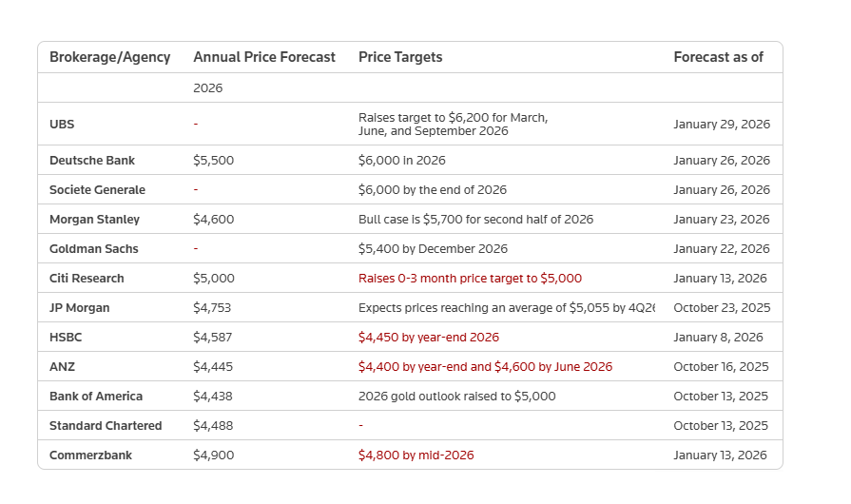Click Bank of America's gold outlook text
The image size is (851, 504).
[456, 397]
